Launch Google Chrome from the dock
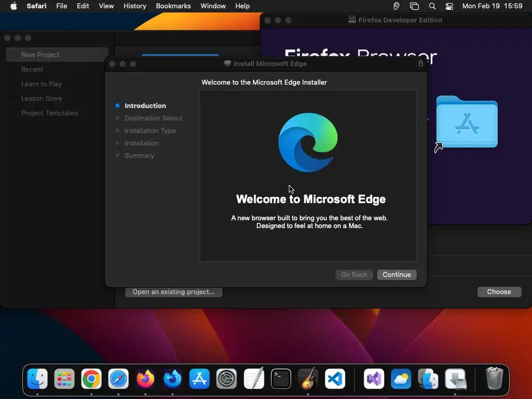 [91, 379]
